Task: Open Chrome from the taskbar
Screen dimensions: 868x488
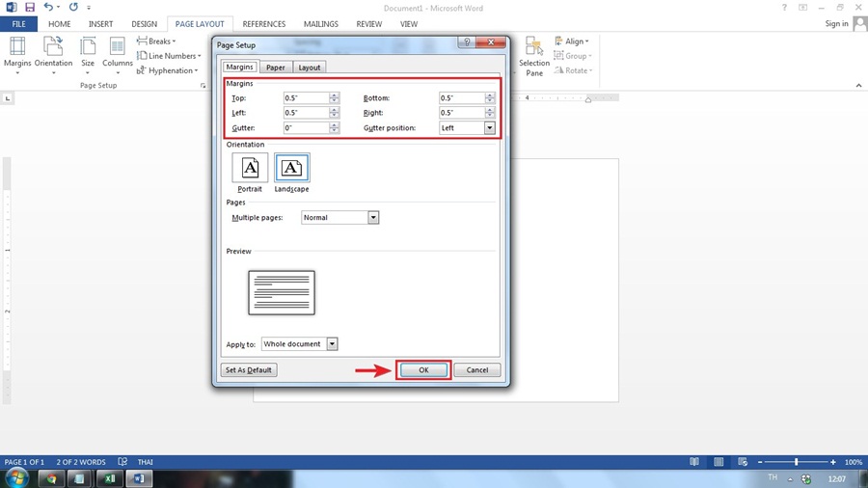Action: 51,478
